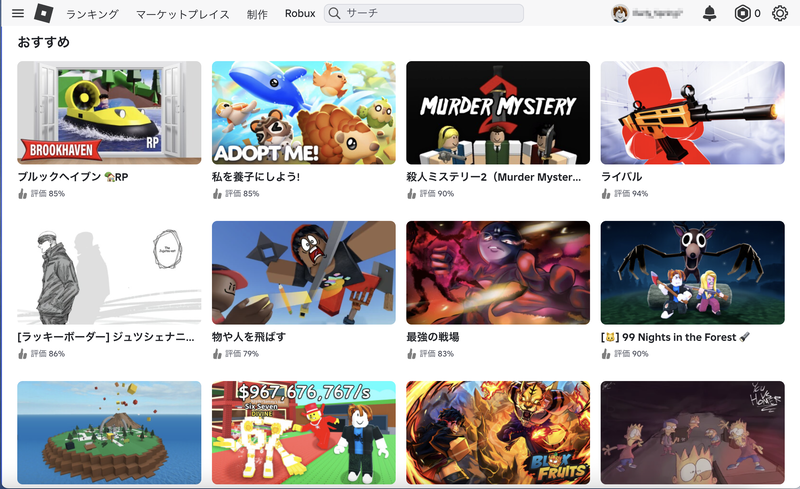Open the Adopt Me! thumbnail
800x489 pixels.
[304, 113]
